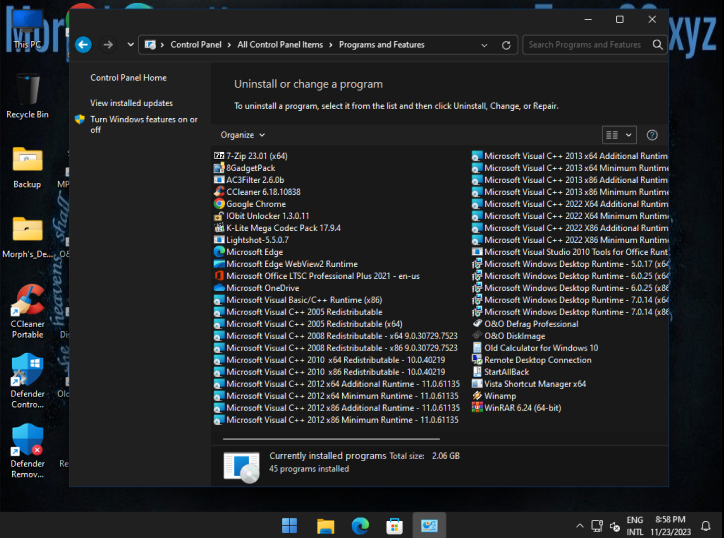724x538 pixels.
Task: Open Microsoft Store from the taskbar
Action: click(x=394, y=526)
